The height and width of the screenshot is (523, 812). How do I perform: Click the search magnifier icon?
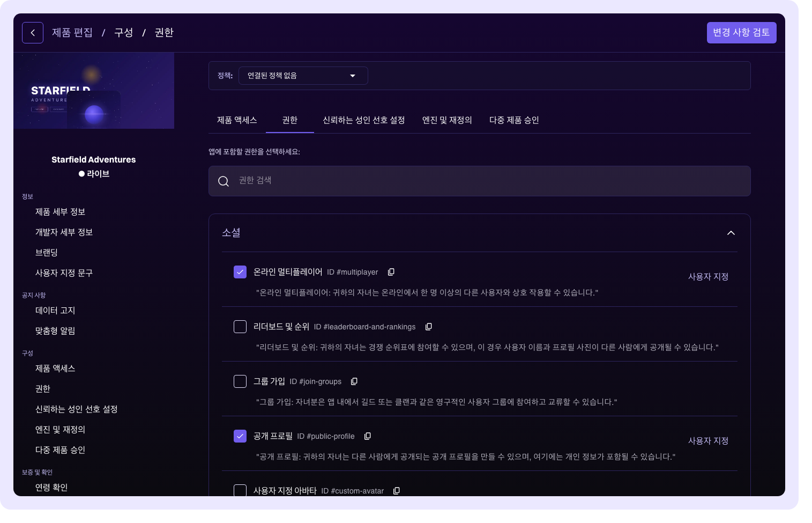[x=224, y=181]
